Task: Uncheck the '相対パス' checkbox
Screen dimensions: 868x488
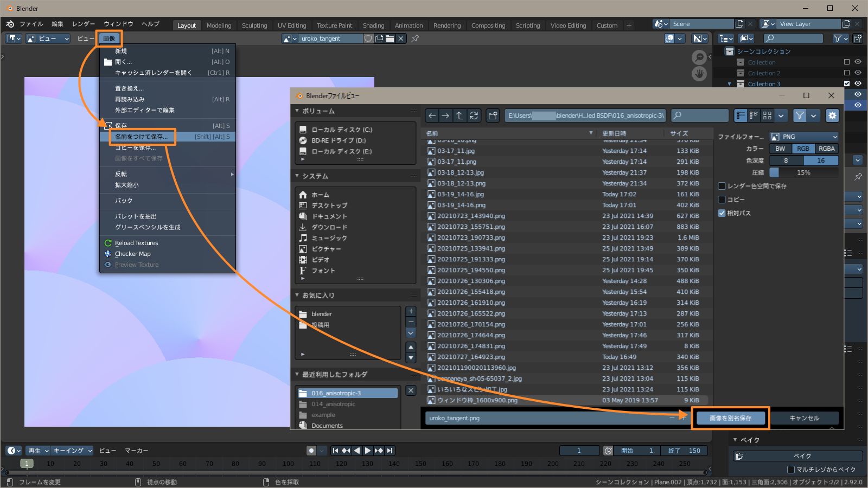Action: (x=722, y=213)
